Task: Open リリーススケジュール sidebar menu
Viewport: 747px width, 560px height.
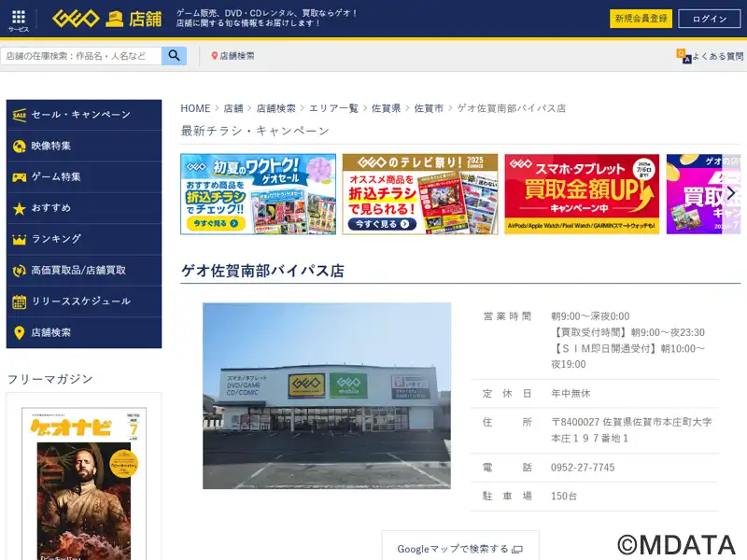Action: pyautogui.click(x=84, y=301)
